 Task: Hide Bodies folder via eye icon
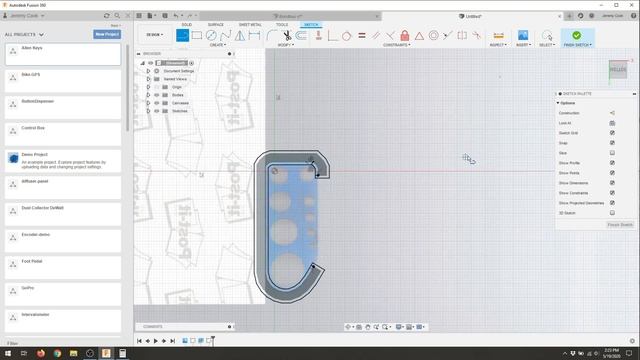tap(157, 95)
